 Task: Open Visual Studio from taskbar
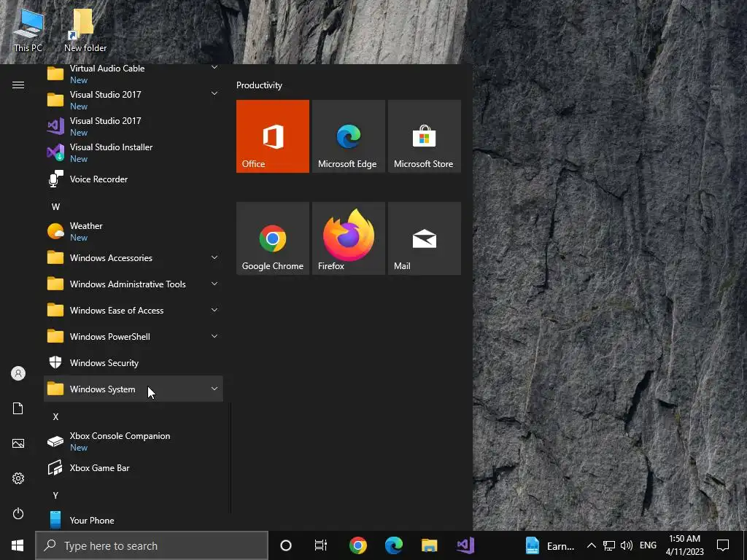tap(465, 545)
